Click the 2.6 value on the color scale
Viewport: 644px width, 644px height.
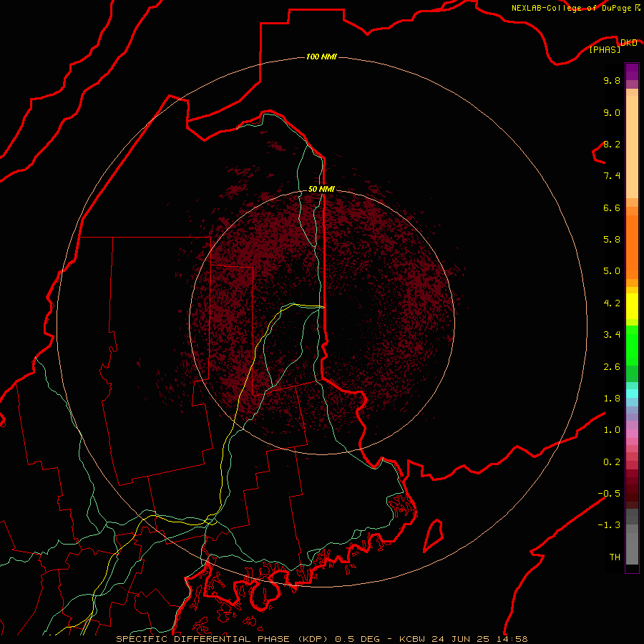coord(612,367)
